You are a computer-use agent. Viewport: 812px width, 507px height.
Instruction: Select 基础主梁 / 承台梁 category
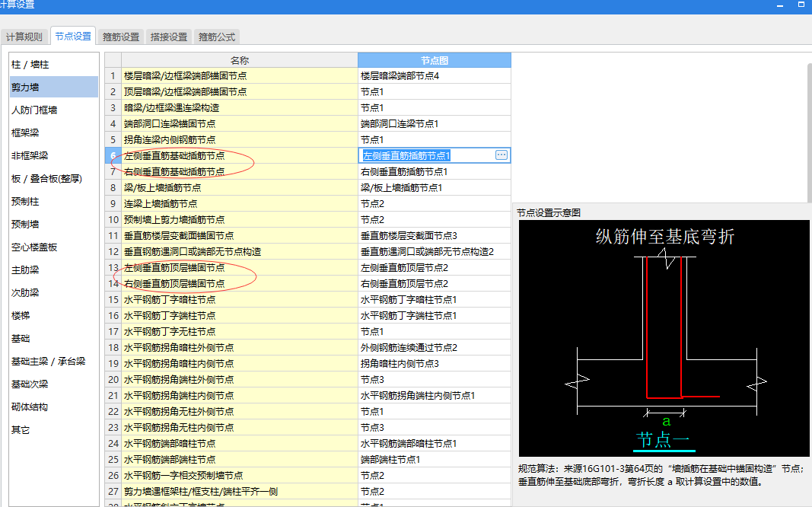coord(54,361)
